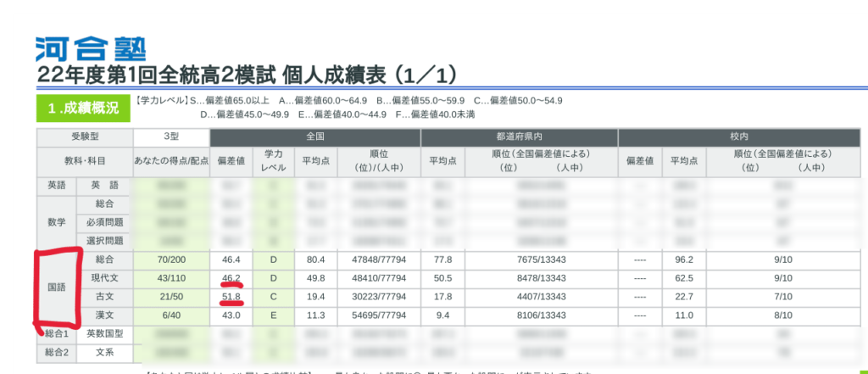This screenshot has width=868, height=374.
Task: Click the national rank 48410/77794
Action: pyautogui.click(x=379, y=277)
